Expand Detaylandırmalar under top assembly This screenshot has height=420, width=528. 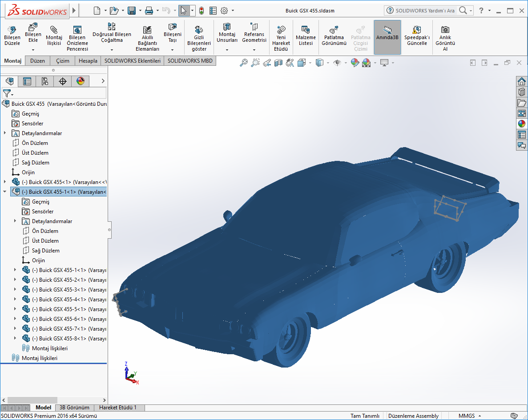click(5, 133)
